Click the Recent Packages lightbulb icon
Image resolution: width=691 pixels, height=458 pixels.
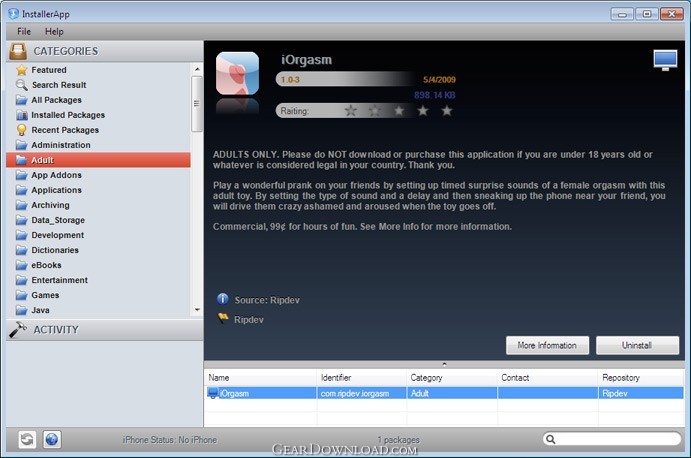pos(21,130)
